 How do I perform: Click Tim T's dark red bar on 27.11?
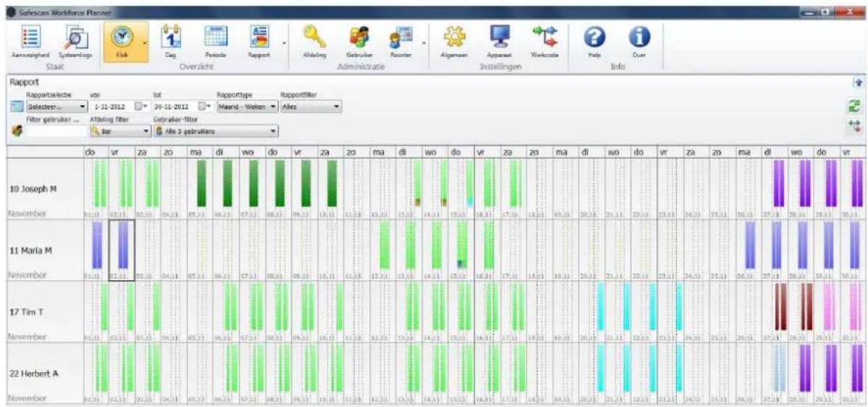pos(780,307)
